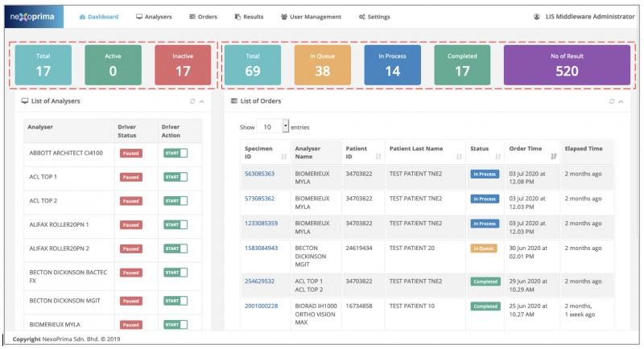Image resolution: width=644 pixels, height=349 pixels.
Task: Click Paused badge for BECTON DICKINSON MGIT
Action: (x=131, y=301)
